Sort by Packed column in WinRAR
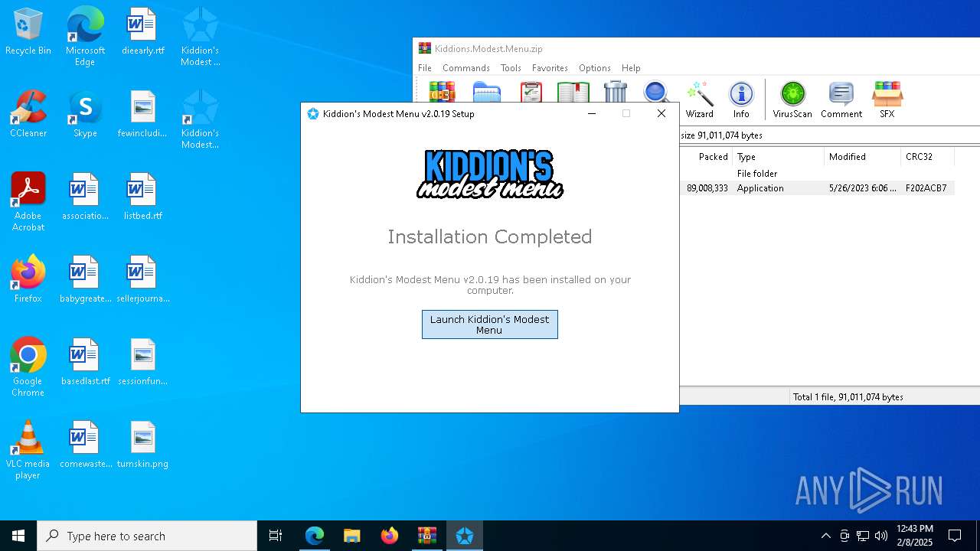This screenshot has width=980, height=551. (x=706, y=157)
